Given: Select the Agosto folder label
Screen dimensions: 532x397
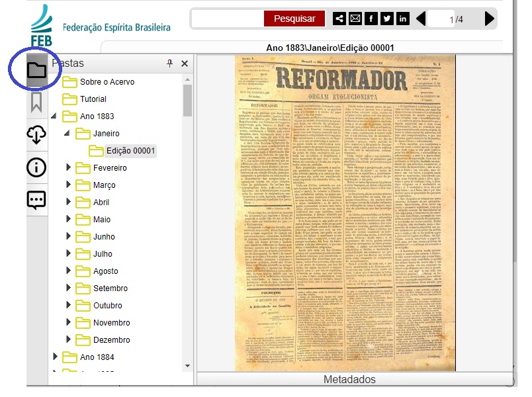Looking at the screenshot, I should (105, 271).
